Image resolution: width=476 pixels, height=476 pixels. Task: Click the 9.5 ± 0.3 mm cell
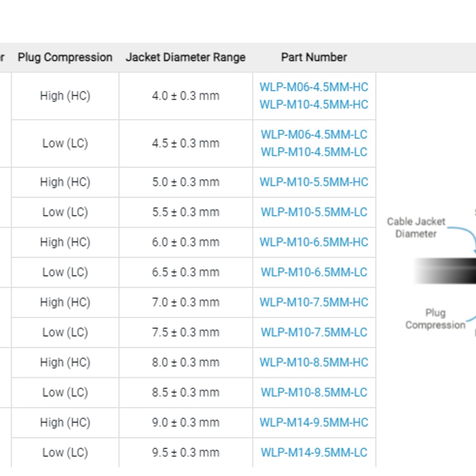point(186,453)
